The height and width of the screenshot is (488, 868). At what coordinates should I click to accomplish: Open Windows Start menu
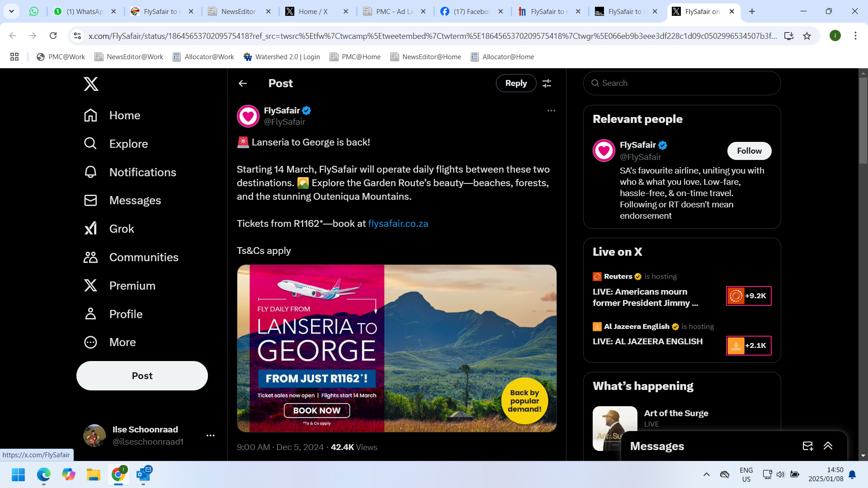(x=19, y=474)
